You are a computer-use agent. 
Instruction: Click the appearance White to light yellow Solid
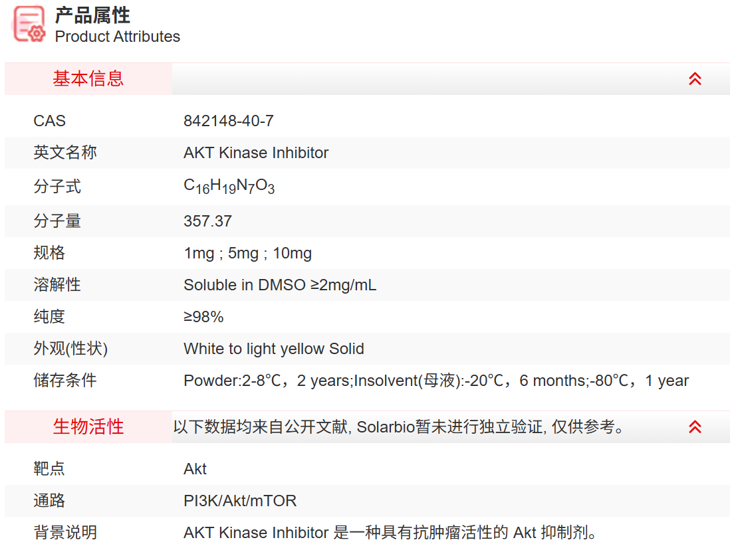(273, 349)
